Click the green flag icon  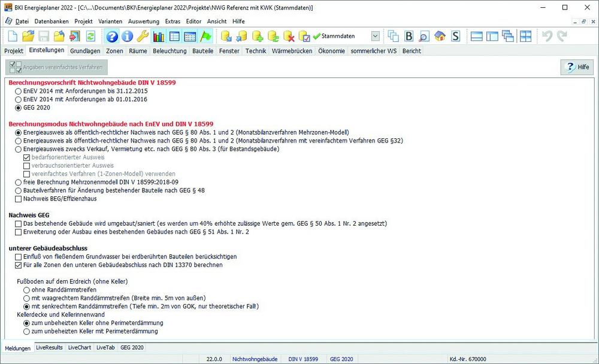[205, 37]
